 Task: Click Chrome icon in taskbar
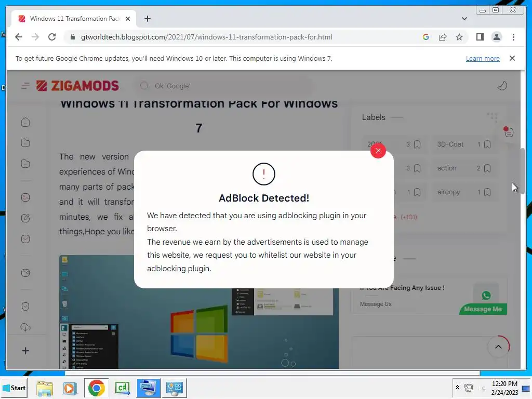click(96, 388)
